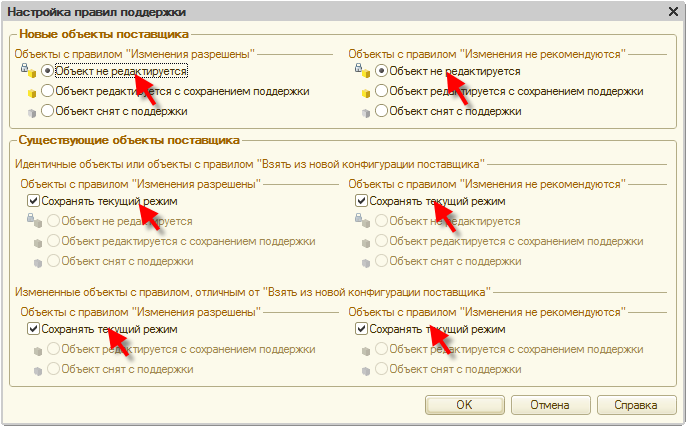Choose "редактируется с сохранением поддержки" under new "не рекомендуются"
Screen dimensions: 686x426
pos(382,91)
